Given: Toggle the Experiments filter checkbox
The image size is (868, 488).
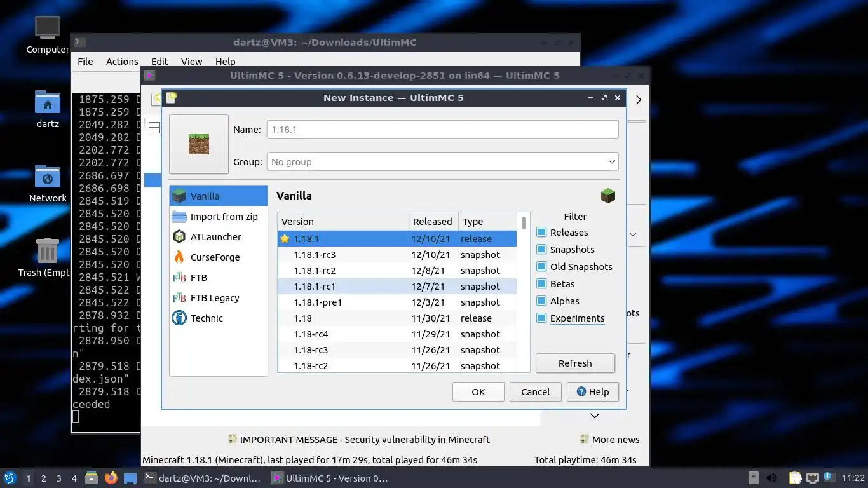Looking at the screenshot, I should pyautogui.click(x=541, y=318).
